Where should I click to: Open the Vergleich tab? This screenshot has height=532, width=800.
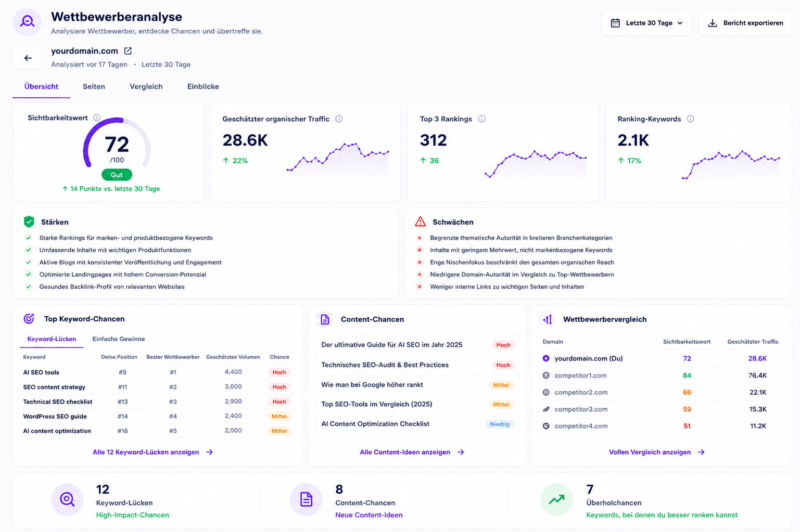click(x=146, y=87)
